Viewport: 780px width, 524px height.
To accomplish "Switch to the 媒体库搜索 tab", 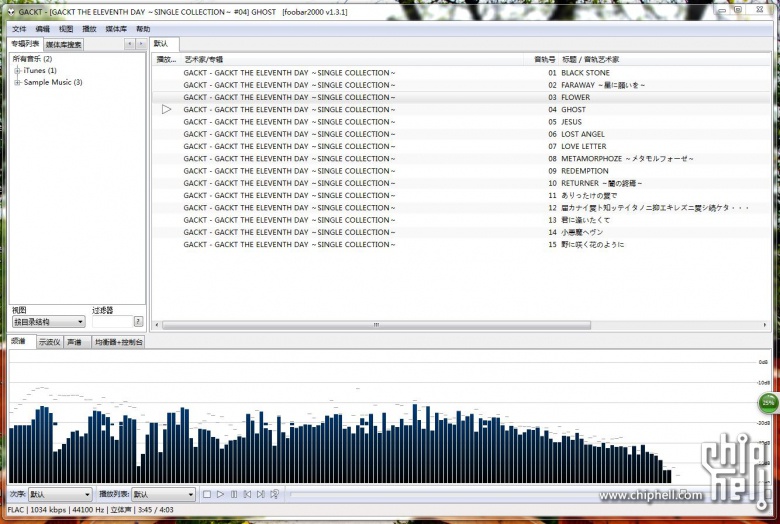I will pos(64,45).
